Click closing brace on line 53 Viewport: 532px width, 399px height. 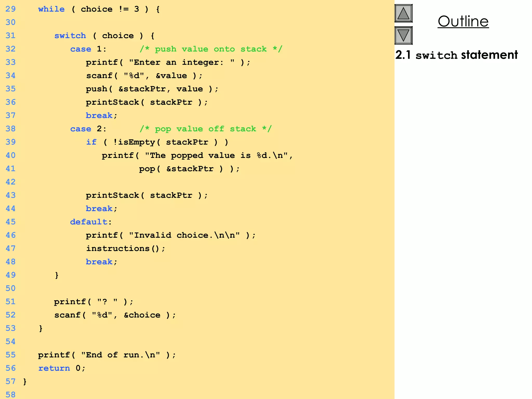coord(41,328)
